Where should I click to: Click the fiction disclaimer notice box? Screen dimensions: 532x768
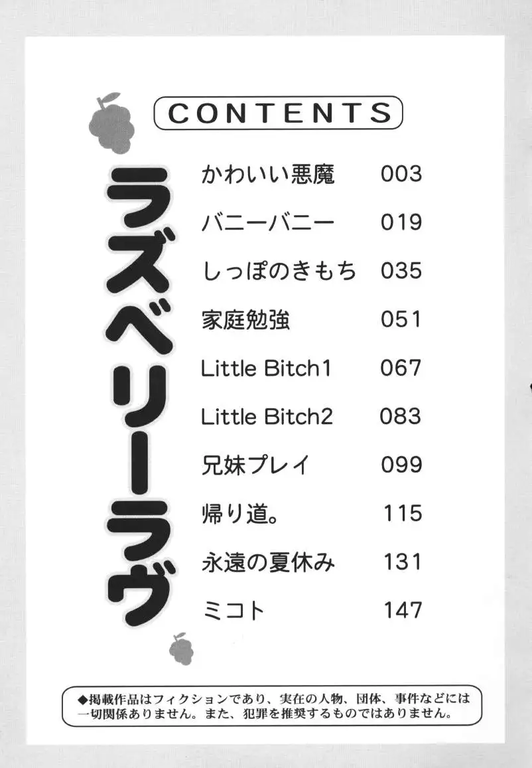pos(271,706)
